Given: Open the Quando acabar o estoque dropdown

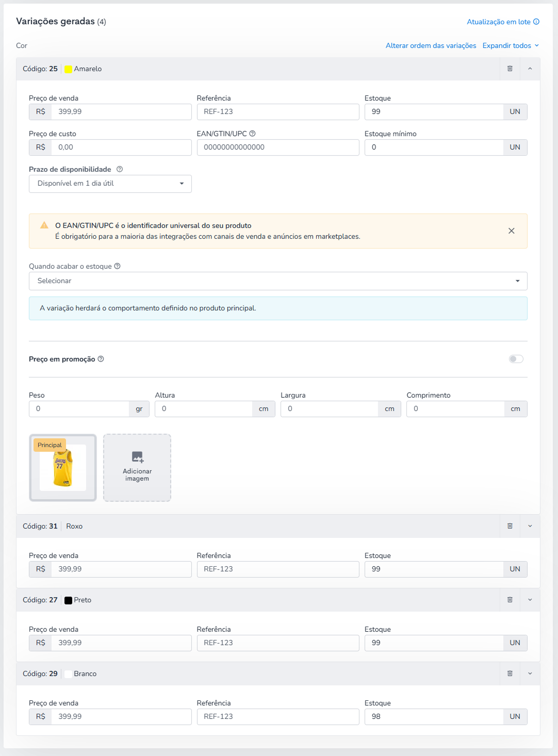Looking at the screenshot, I should pos(278,281).
